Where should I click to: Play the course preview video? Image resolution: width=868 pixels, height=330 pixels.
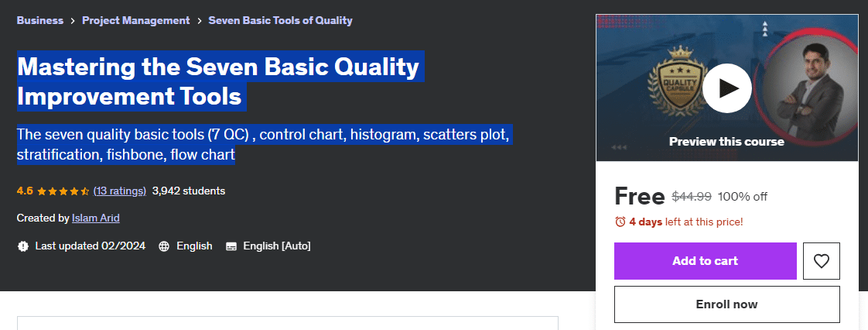click(x=726, y=88)
